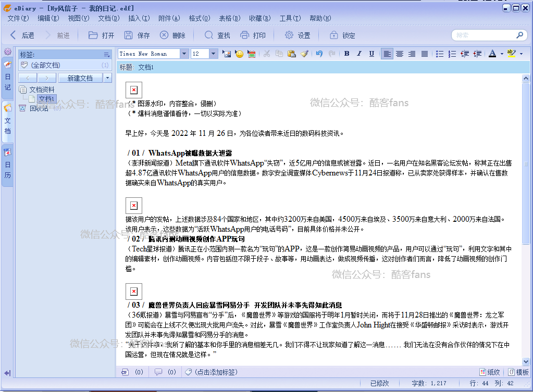Click the attachments icon in footer

[x=125, y=372]
